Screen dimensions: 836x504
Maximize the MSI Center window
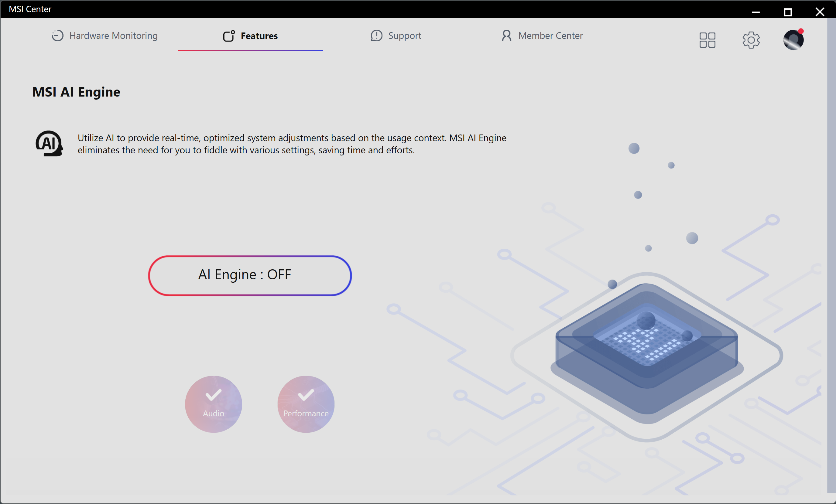[x=787, y=12]
